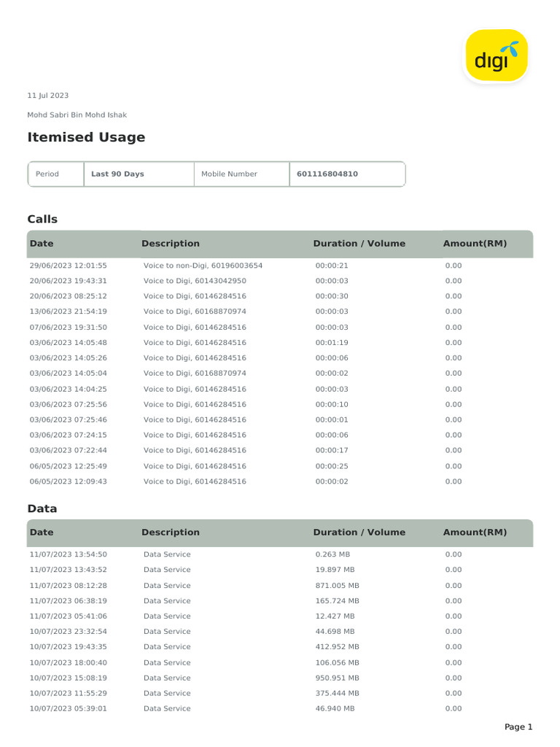Click duration '00:00:21'
This screenshot has width=560, height=747.
pos(332,266)
